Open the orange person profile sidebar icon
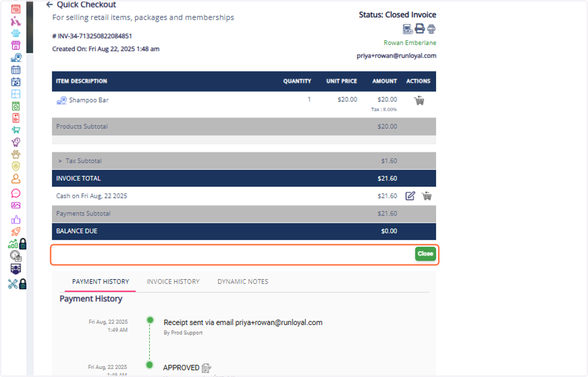Viewport: 588px width, 377px height. tap(16, 179)
